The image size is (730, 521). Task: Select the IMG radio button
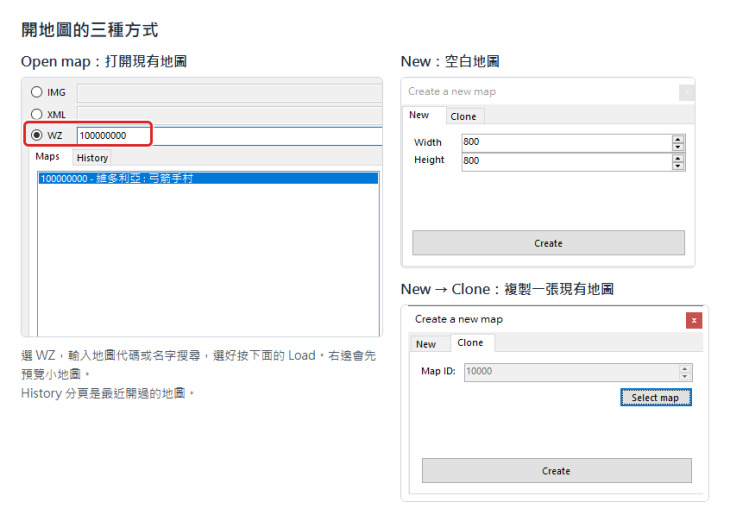[36, 92]
